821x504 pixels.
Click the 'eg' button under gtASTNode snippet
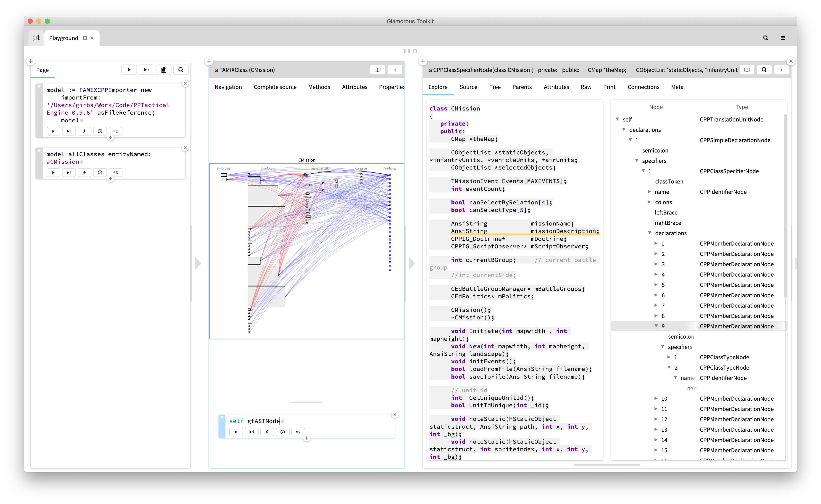pyautogui.click(x=298, y=432)
